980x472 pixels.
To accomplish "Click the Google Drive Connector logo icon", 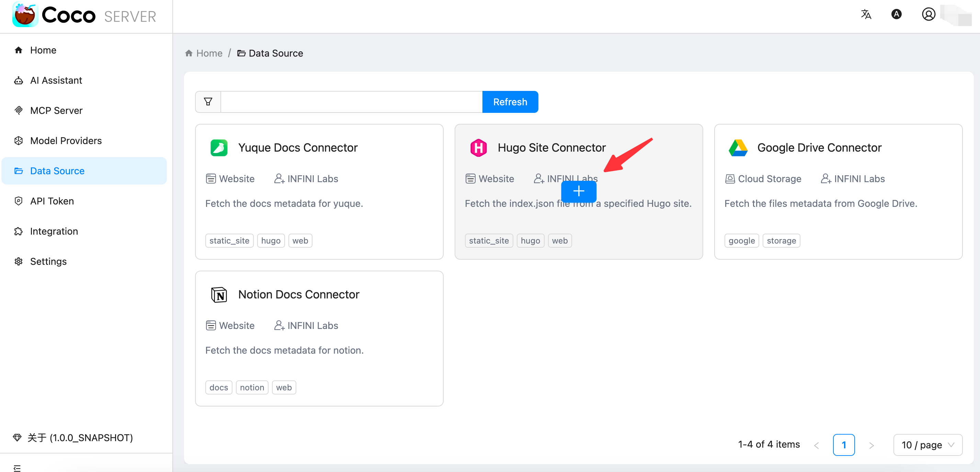I will [738, 148].
